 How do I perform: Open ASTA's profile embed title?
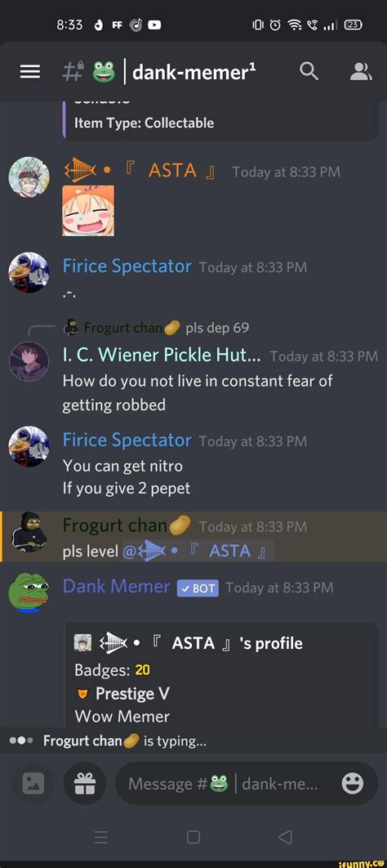(x=189, y=643)
